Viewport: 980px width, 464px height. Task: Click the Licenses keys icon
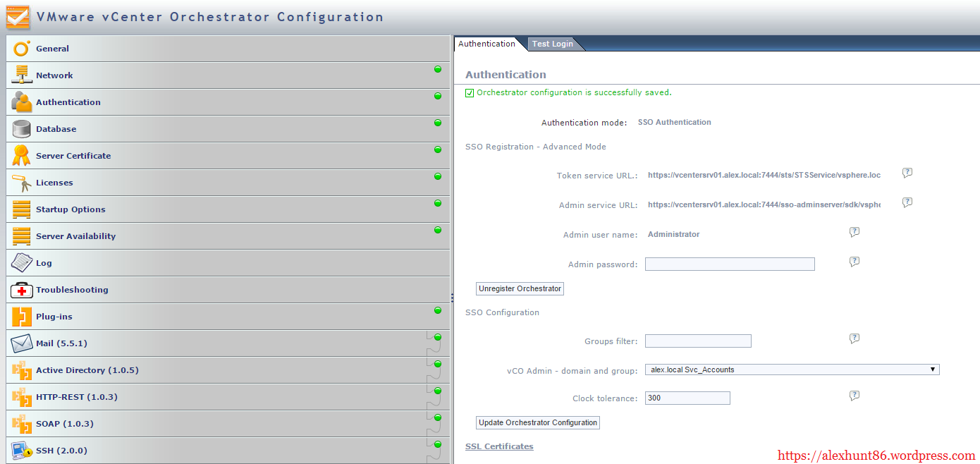click(x=22, y=183)
